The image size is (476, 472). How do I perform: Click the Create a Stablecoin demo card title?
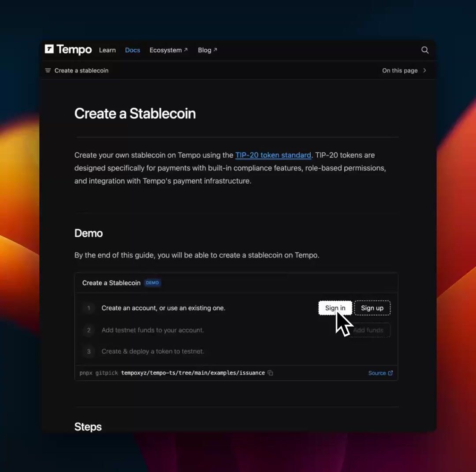111,283
